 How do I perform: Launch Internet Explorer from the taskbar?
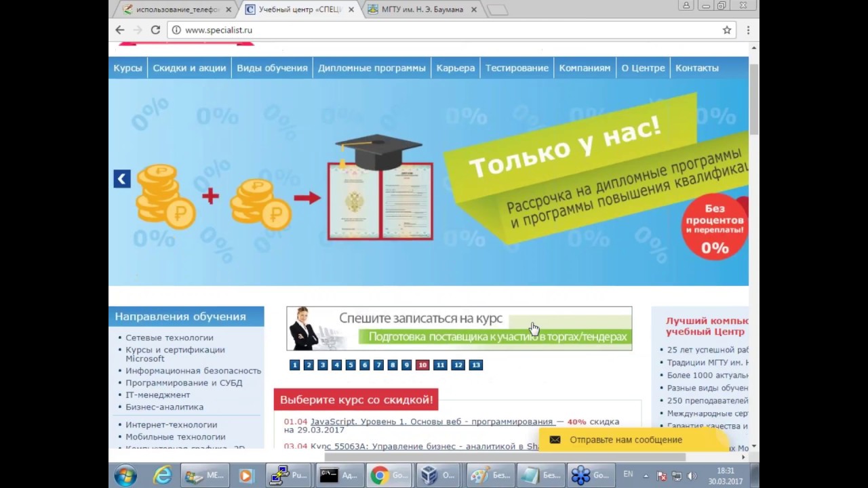pyautogui.click(x=162, y=476)
